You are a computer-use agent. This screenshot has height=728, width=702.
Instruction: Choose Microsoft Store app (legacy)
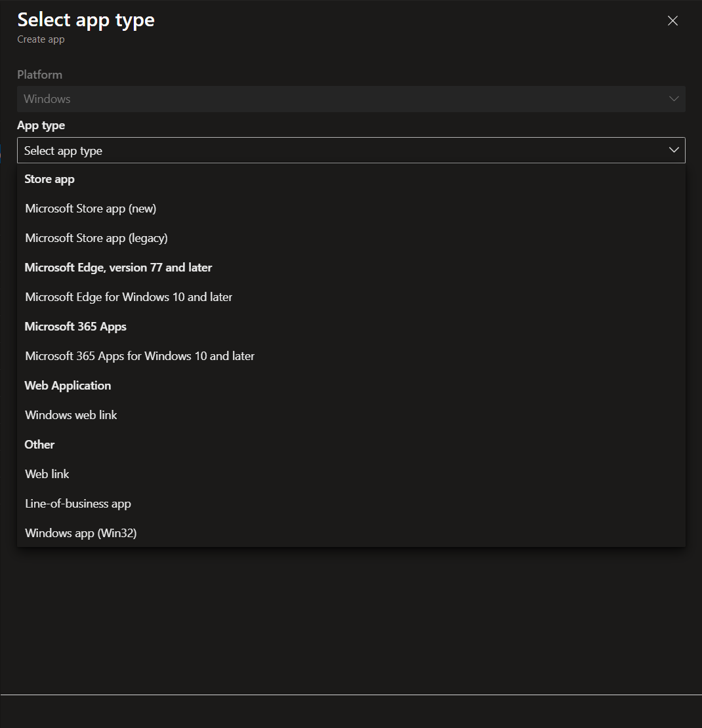tap(351, 238)
